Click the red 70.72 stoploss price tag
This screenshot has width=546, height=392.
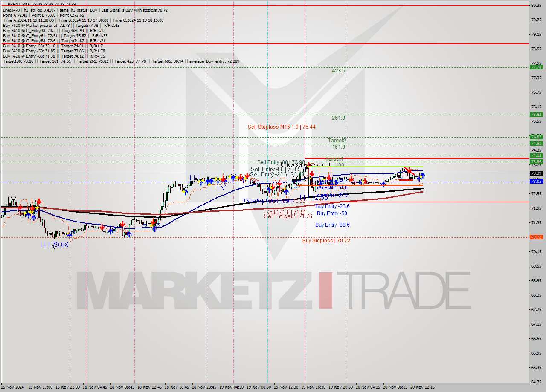coord(536,237)
